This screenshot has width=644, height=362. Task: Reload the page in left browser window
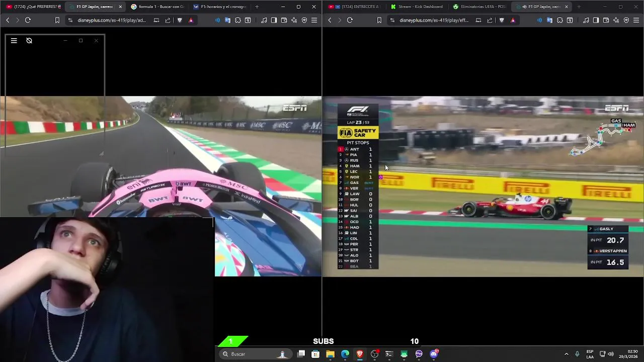tap(28, 20)
